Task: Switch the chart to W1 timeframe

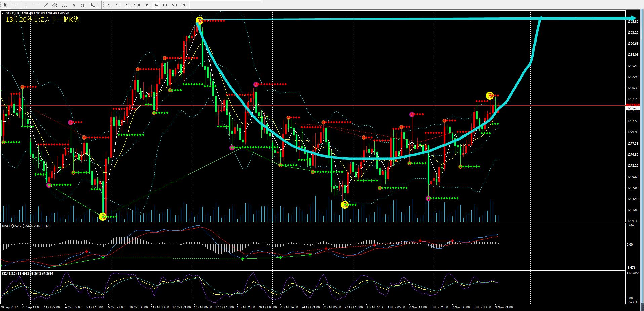Action: pyautogui.click(x=175, y=5)
